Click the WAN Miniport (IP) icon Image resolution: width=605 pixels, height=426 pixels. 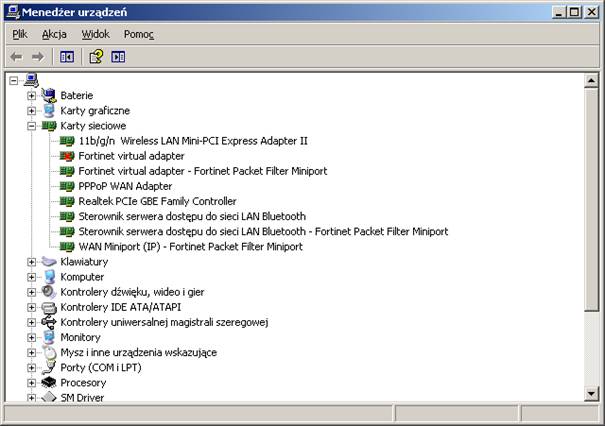point(67,247)
